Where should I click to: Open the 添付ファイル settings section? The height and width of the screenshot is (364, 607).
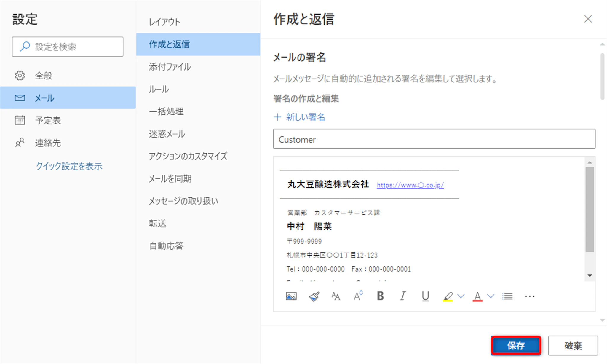pos(170,67)
